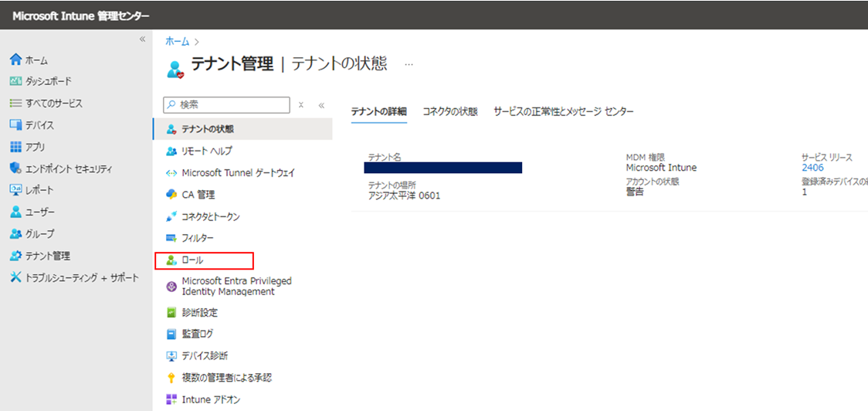
Task: Click the ダッシュボード chart icon
Action: (16, 81)
